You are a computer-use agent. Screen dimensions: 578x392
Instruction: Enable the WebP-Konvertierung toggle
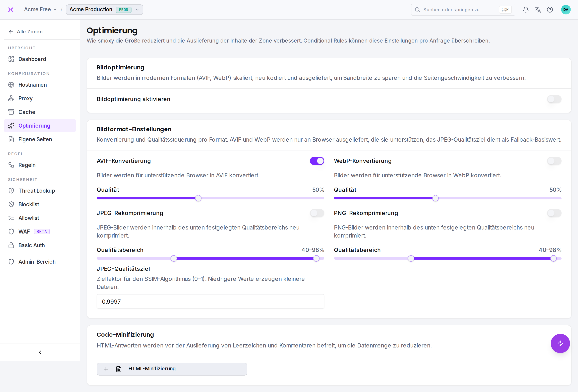point(554,161)
